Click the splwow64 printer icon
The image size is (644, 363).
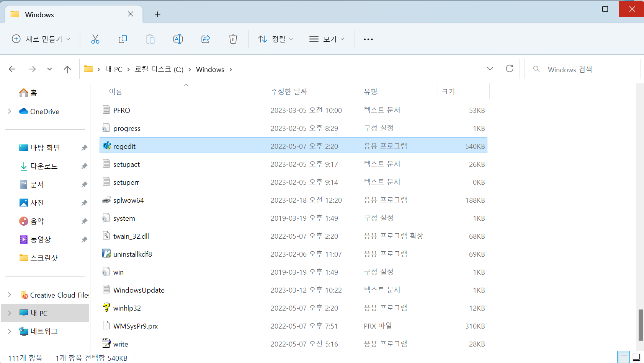coord(106,200)
